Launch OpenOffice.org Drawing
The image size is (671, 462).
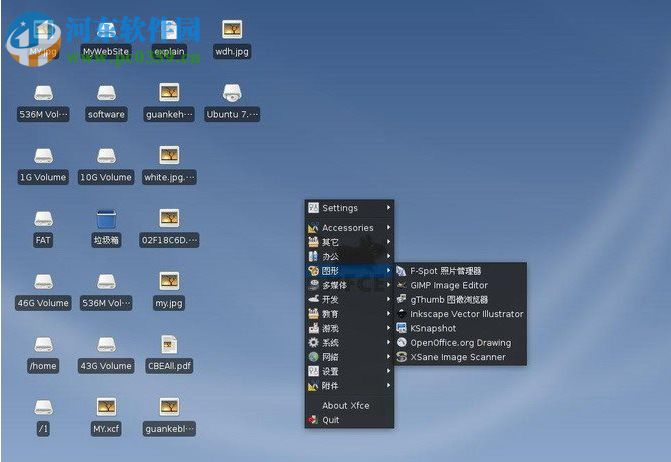click(x=460, y=343)
